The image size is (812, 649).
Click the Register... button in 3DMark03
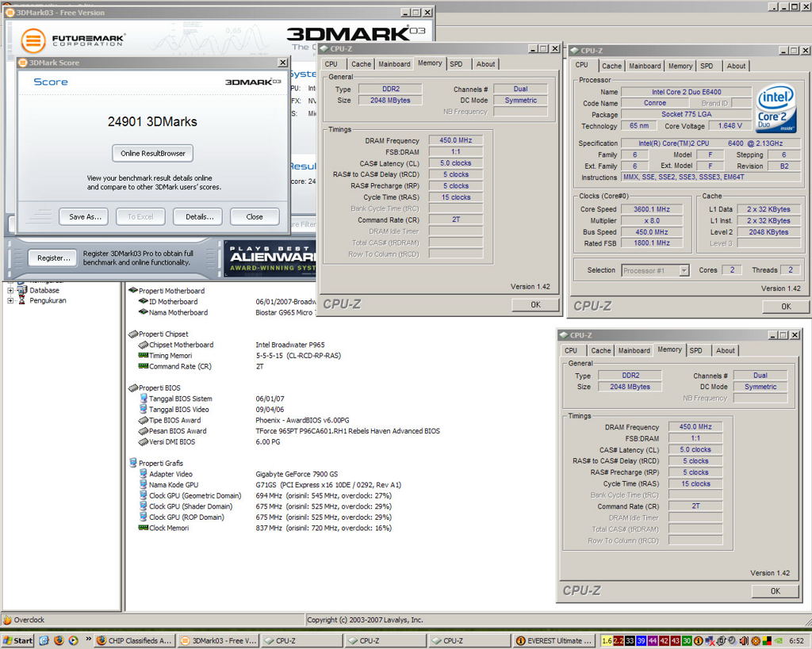[53, 258]
